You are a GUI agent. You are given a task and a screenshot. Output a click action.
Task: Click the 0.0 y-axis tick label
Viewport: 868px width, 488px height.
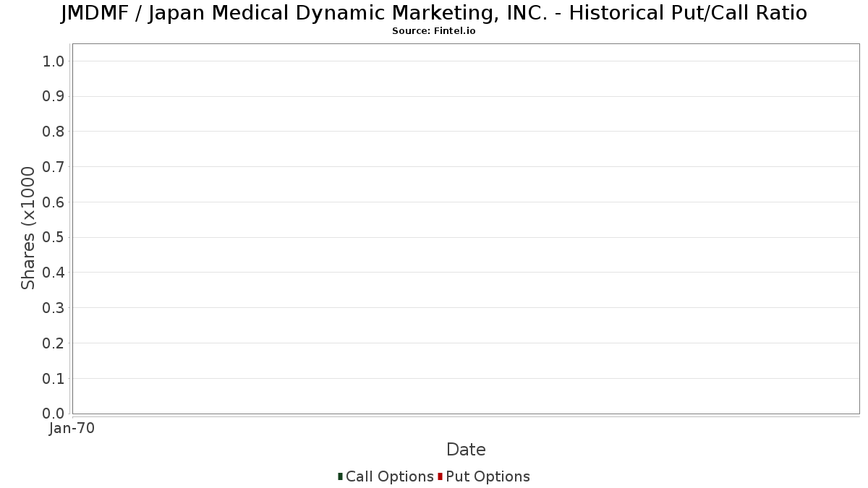coord(54,414)
